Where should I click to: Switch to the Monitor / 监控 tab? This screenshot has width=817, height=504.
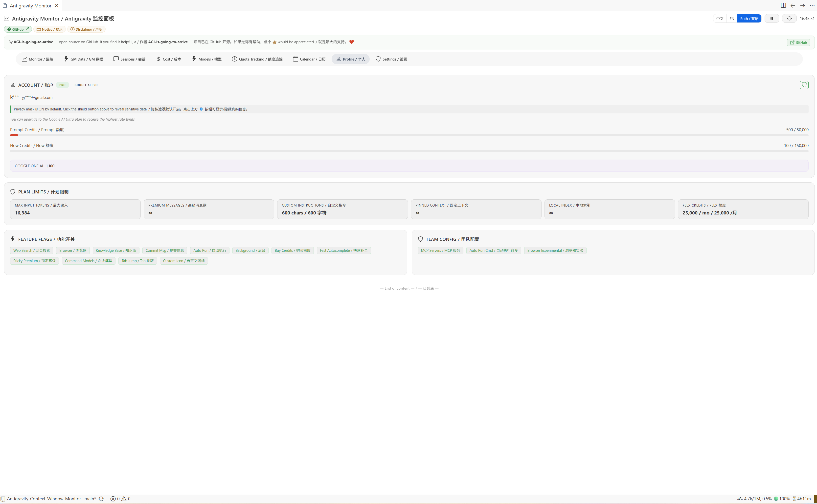pyautogui.click(x=37, y=59)
